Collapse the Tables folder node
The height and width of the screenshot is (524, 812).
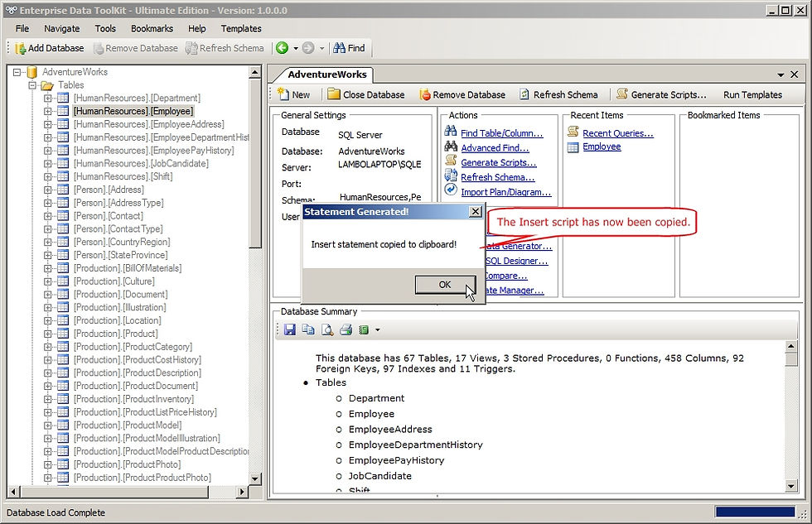(x=32, y=84)
